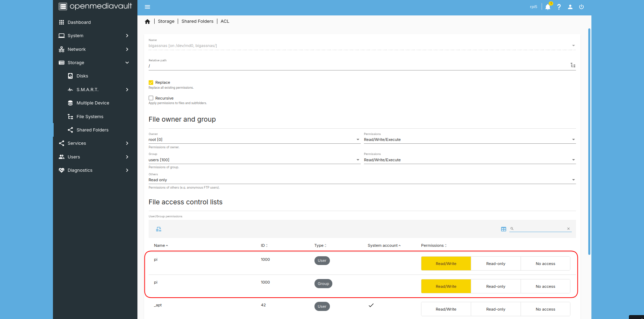Click the Users people icon in sidebar
The height and width of the screenshot is (319, 644).
click(62, 157)
